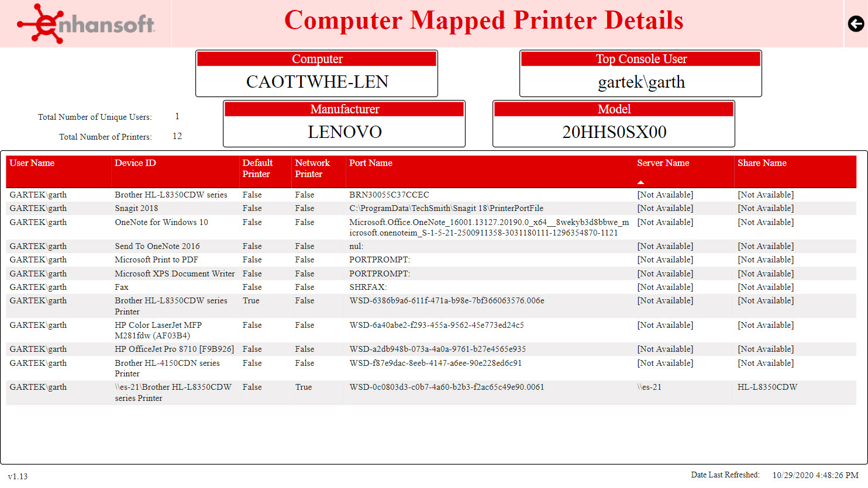Sort by the Default Printer column
Screen dimensions: 868x488
[x=257, y=167]
